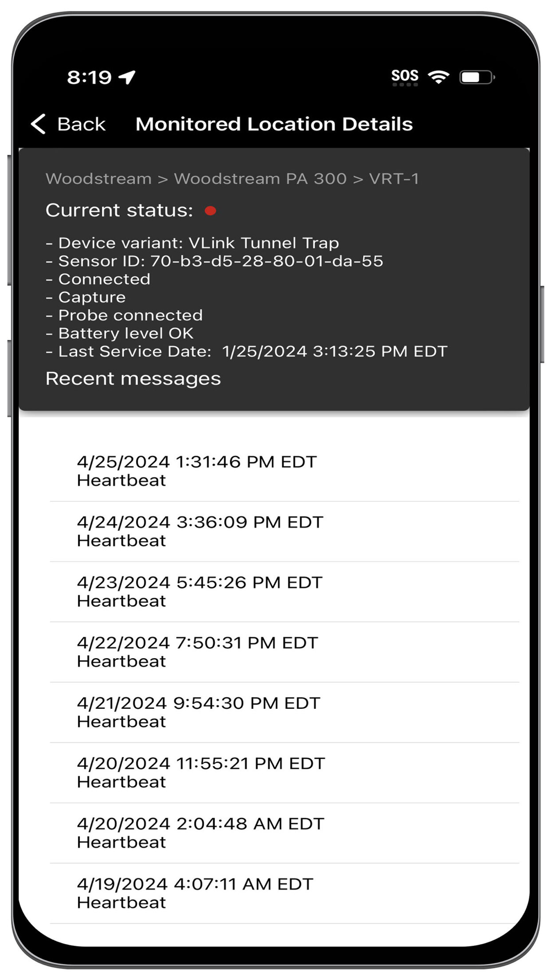Tap the Recent messages heading
This screenshot has height=980, width=551.
point(133,379)
